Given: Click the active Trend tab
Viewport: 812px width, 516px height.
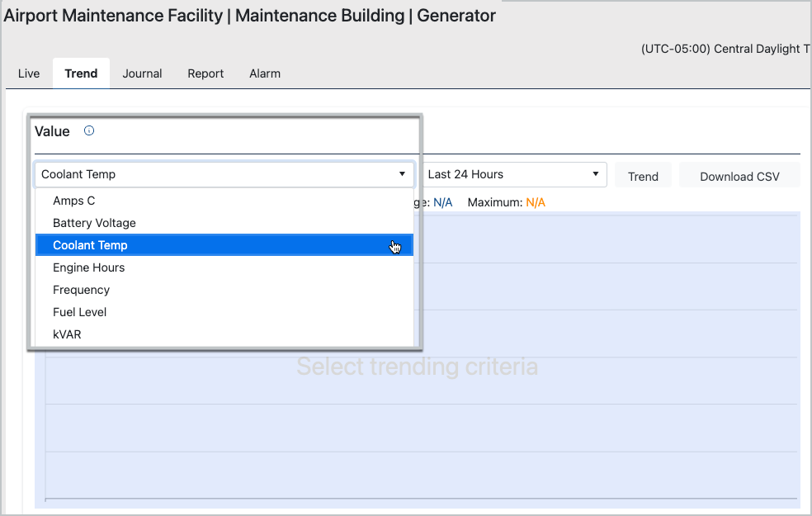Looking at the screenshot, I should [x=81, y=73].
